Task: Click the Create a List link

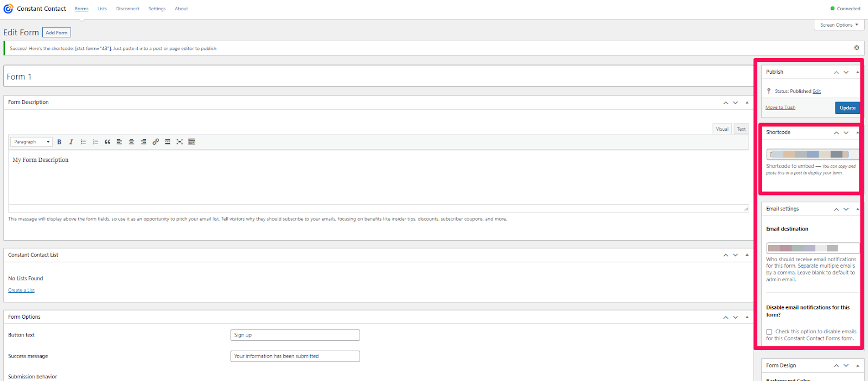Action: coord(21,290)
